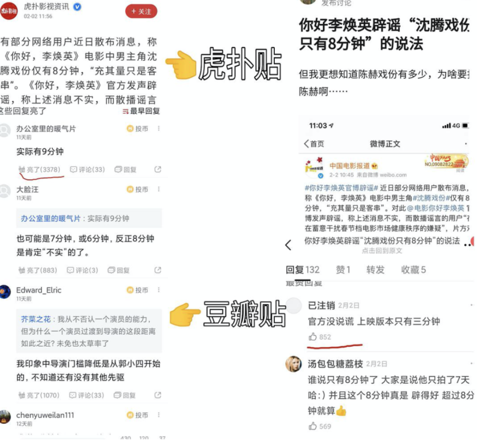Open comments (33) on 办公室里的暖气片 reply
This screenshot has width=477, height=448.
[87, 169]
